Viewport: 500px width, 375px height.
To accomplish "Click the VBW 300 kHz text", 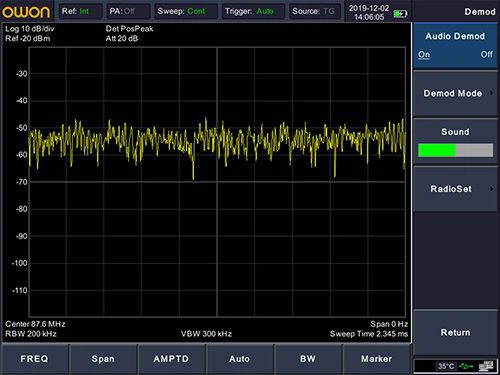I will click(x=206, y=334).
